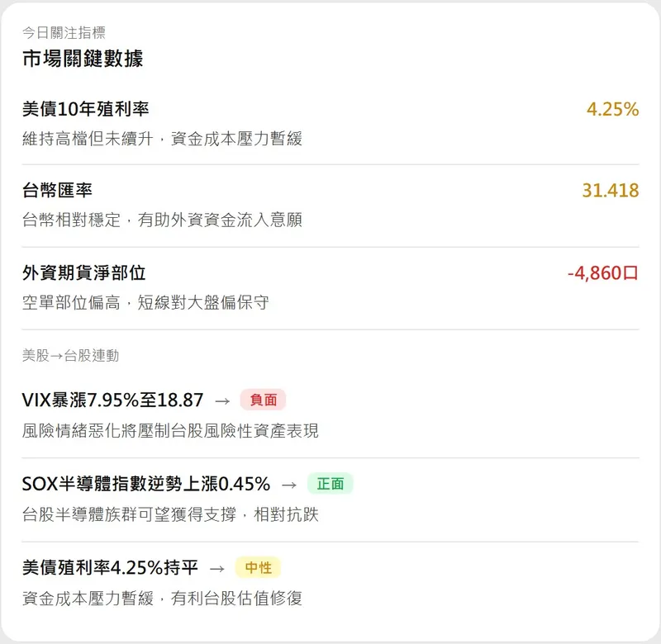Click the 31.418 exchange rate value
The width and height of the screenshot is (661, 644).
tap(610, 191)
